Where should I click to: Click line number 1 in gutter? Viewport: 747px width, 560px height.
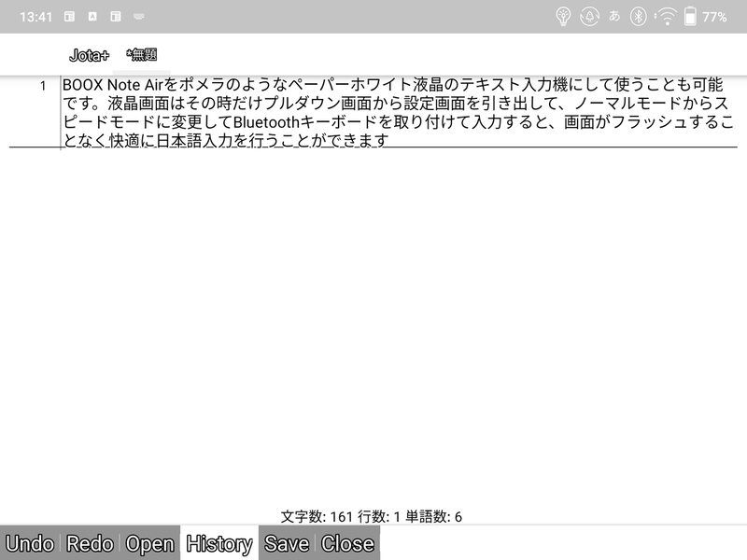(43, 86)
